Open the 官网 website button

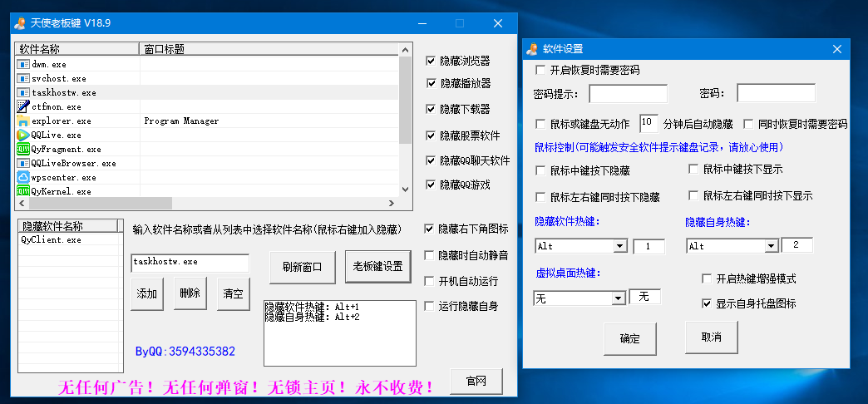click(x=476, y=382)
